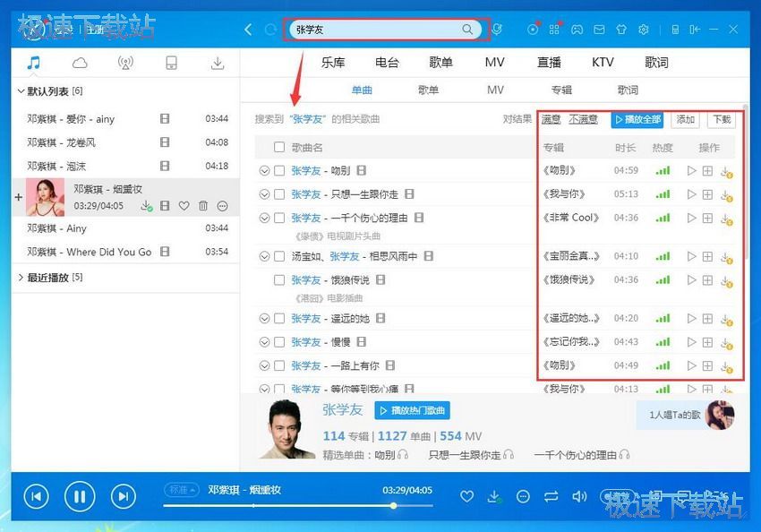
Task: Play the song 遥远的她
Action: (691, 319)
